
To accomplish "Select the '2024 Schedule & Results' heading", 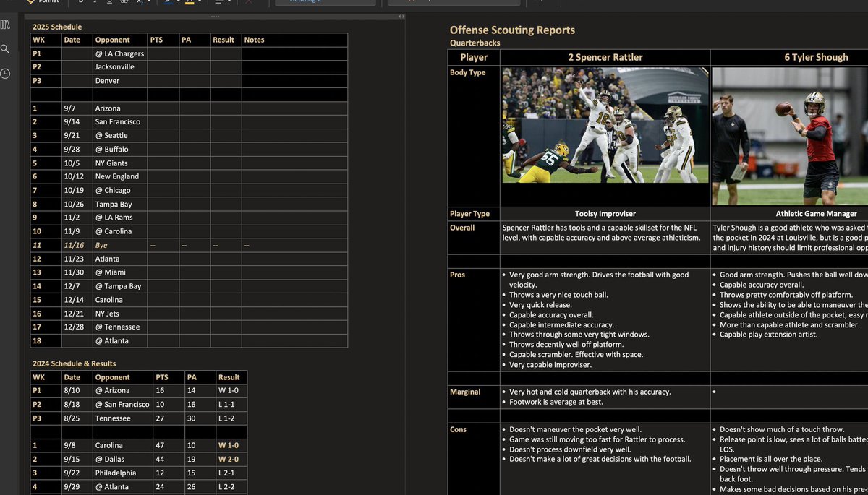I will click(x=75, y=363).
